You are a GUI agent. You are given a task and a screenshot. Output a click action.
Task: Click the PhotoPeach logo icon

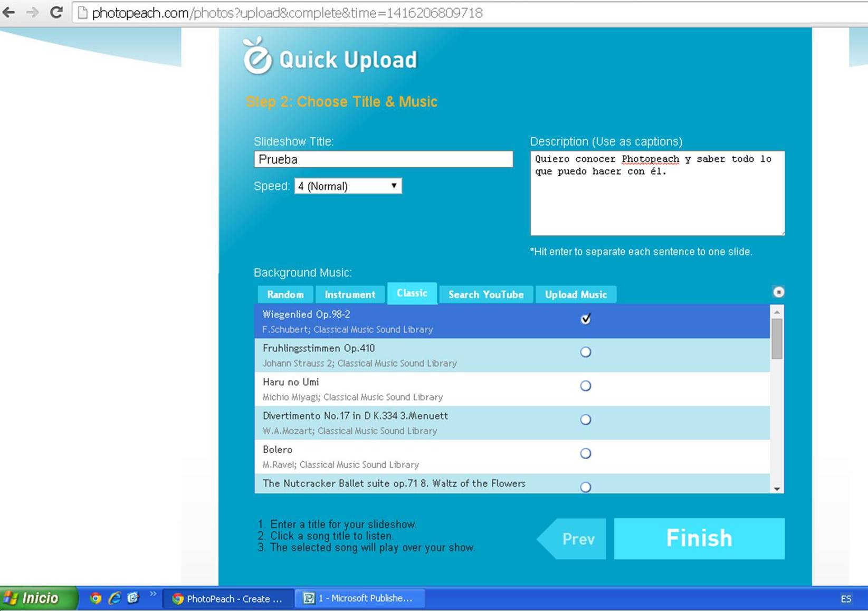click(257, 56)
